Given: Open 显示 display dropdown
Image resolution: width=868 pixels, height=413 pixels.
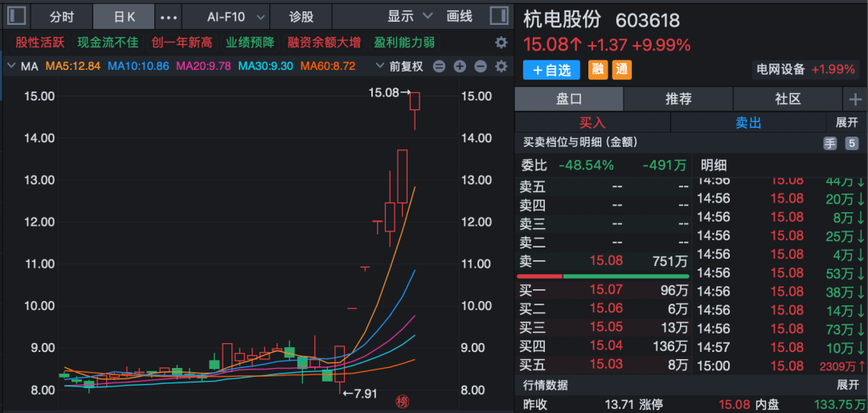Looking at the screenshot, I should [x=409, y=16].
